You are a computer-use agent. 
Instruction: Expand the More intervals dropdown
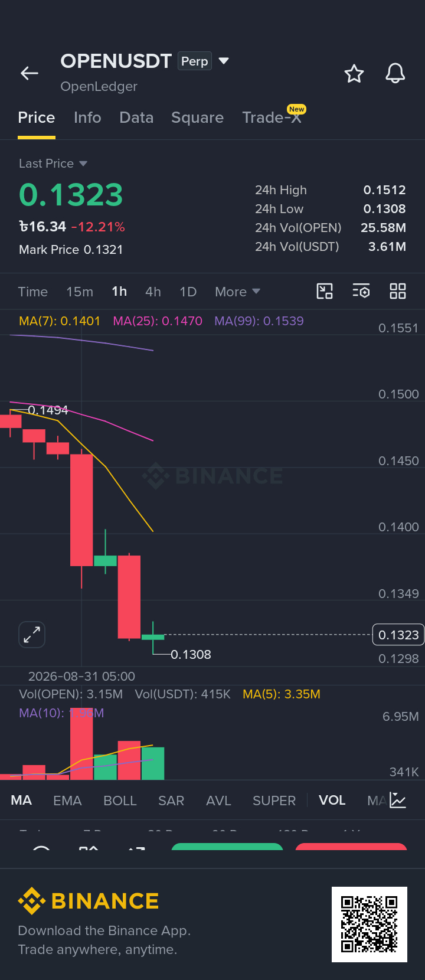(x=237, y=292)
